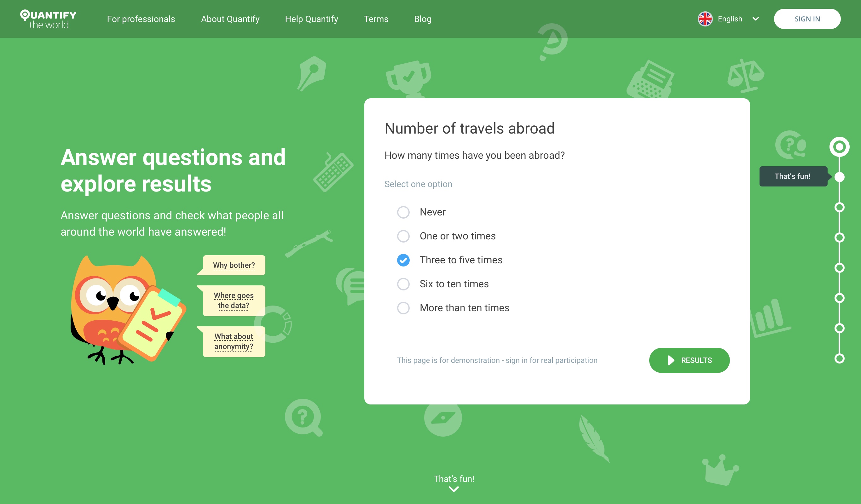Click the play arrow in Results button

click(x=671, y=360)
